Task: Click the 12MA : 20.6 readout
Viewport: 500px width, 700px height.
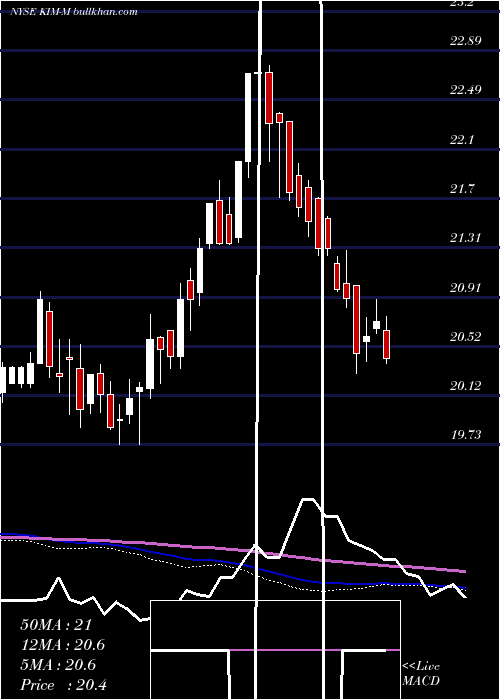Action: click(x=64, y=645)
